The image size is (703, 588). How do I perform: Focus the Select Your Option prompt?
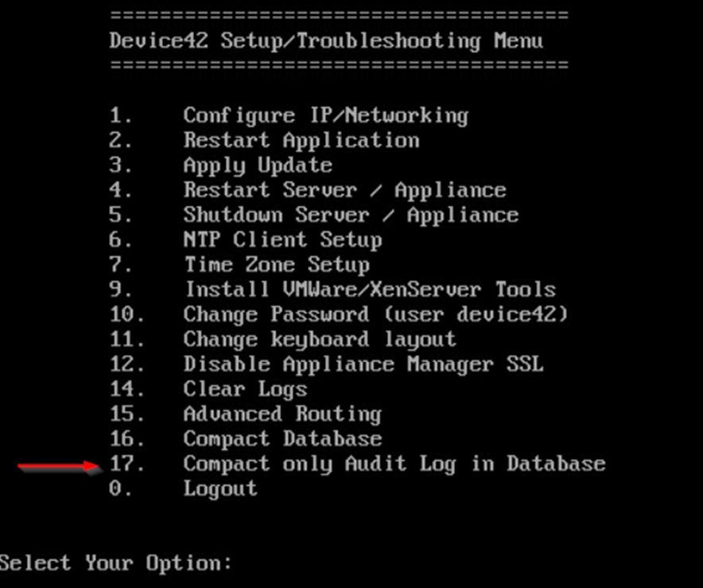[115, 563]
